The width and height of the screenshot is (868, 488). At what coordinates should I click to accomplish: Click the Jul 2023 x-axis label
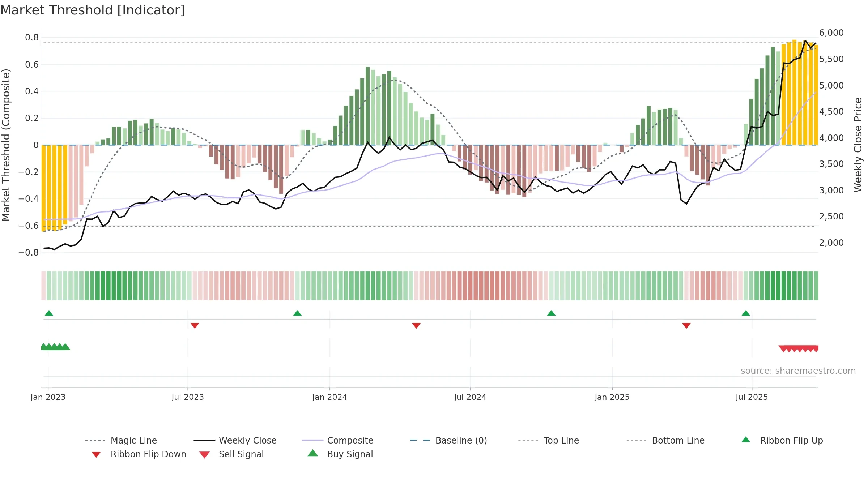[188, 397]
